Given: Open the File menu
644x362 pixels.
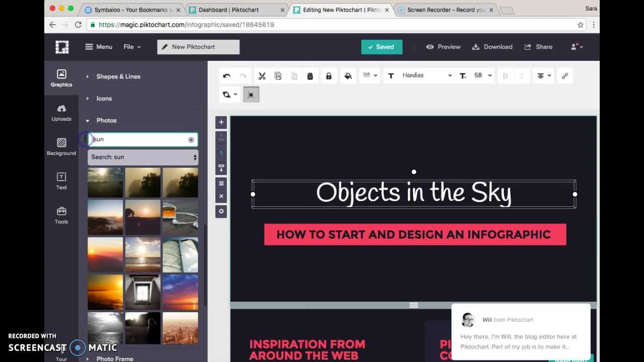Looking at the screenshot, I should point(132,47).
